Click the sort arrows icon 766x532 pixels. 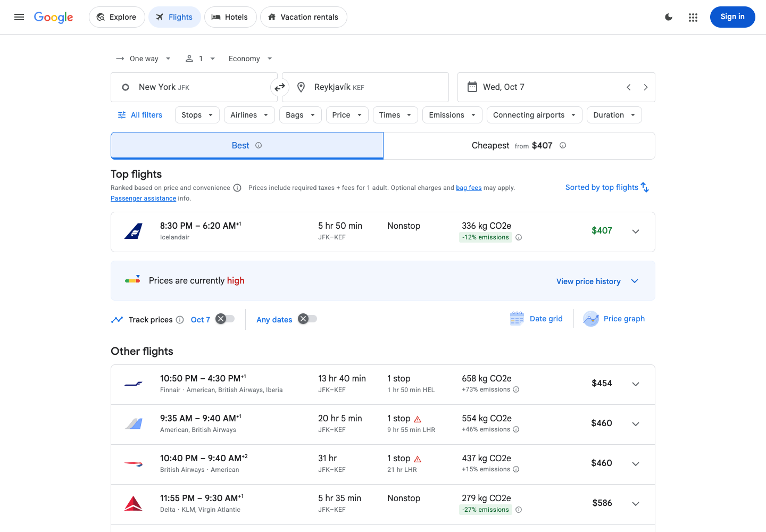[645, 187]
